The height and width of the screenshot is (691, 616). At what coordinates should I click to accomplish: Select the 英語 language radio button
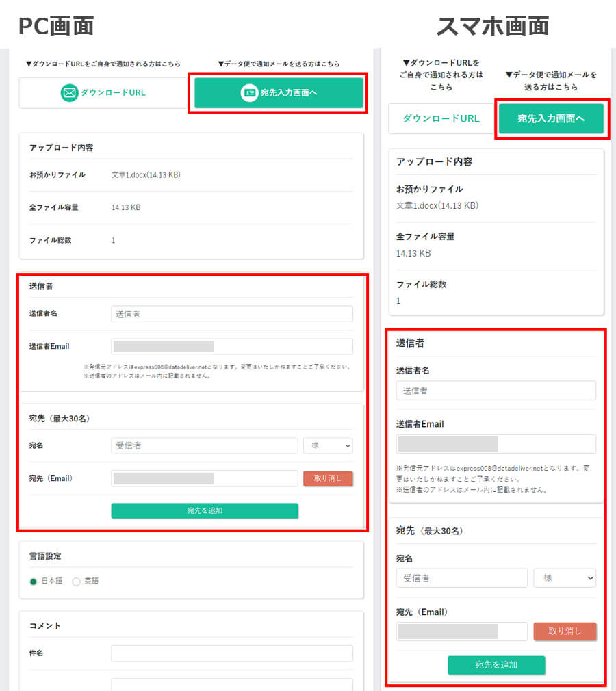(x=76, y=582)
